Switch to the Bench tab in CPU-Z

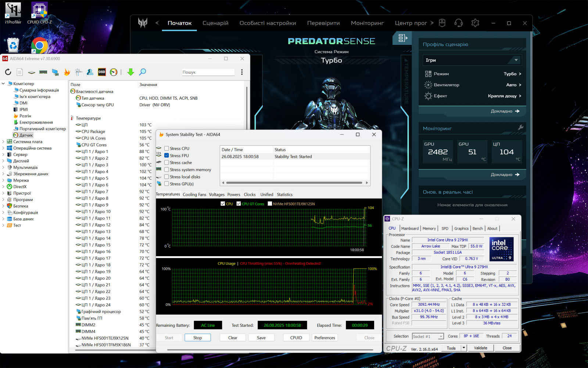(x=477, y=229)
